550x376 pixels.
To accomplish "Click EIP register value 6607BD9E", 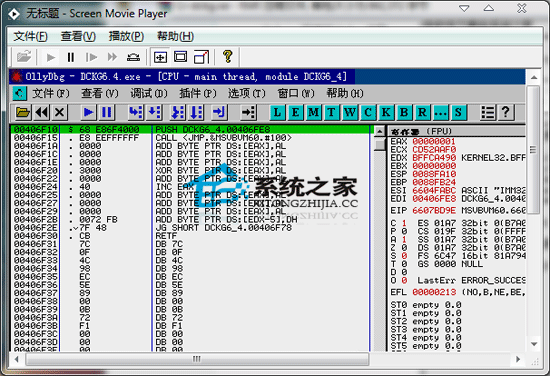I will [434, 210].
